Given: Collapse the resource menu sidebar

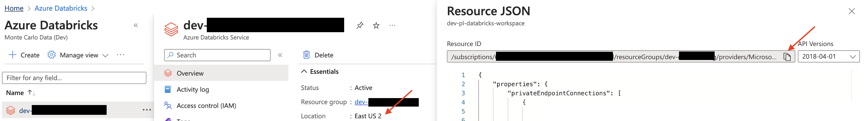Looking at the screenshot, I should pyautogui.click(x=280, y=55).
